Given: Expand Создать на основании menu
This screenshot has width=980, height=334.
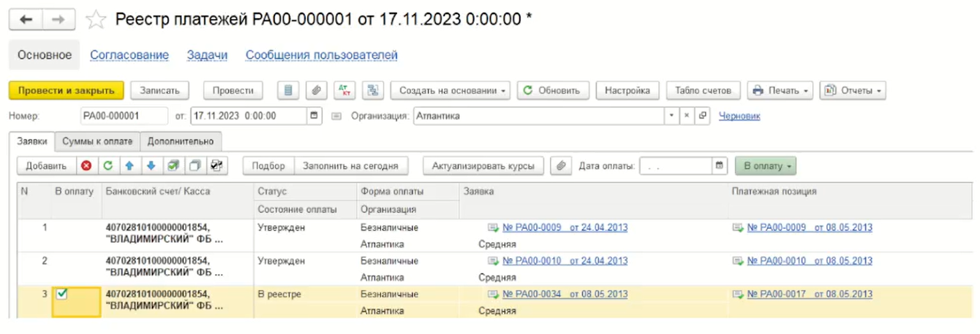Looking at the screenshot, I should point(452,91).
